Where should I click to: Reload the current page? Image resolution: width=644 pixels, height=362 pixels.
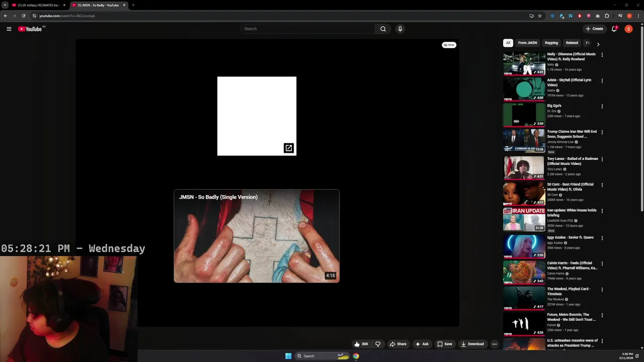point(23,16)
